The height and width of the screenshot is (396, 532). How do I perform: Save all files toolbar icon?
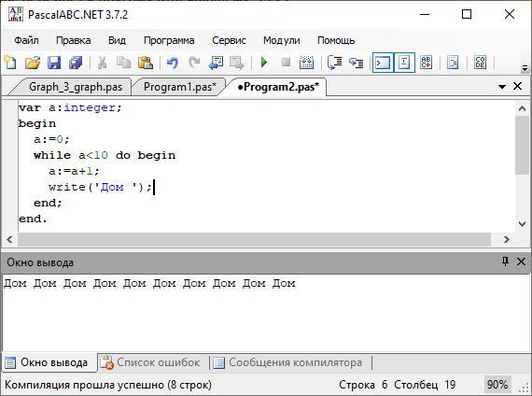coord(76,63)
